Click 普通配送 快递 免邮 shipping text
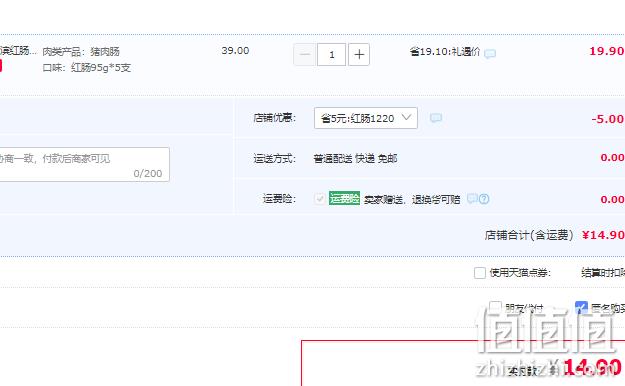This screenshot has width=625, height=386. pos(355,159)
